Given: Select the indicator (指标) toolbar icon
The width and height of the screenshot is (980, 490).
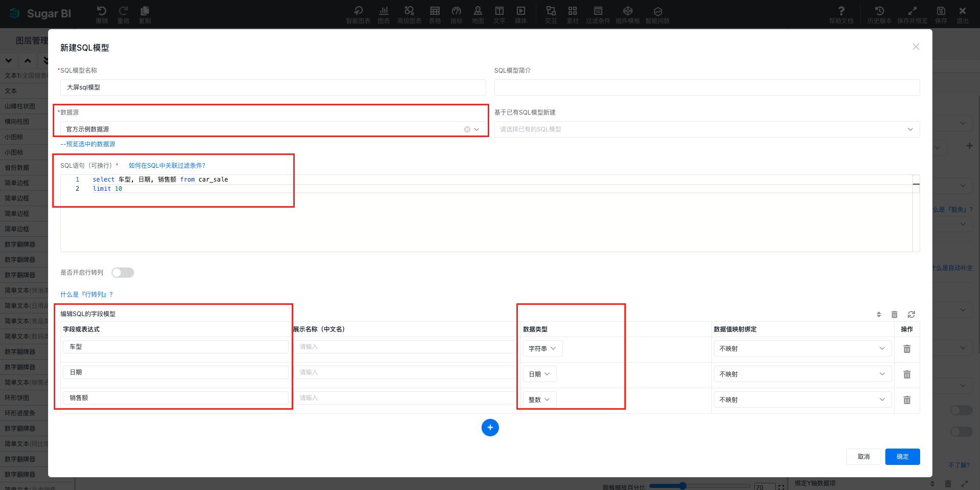Looking at the screenshot, I should (456, 14).
